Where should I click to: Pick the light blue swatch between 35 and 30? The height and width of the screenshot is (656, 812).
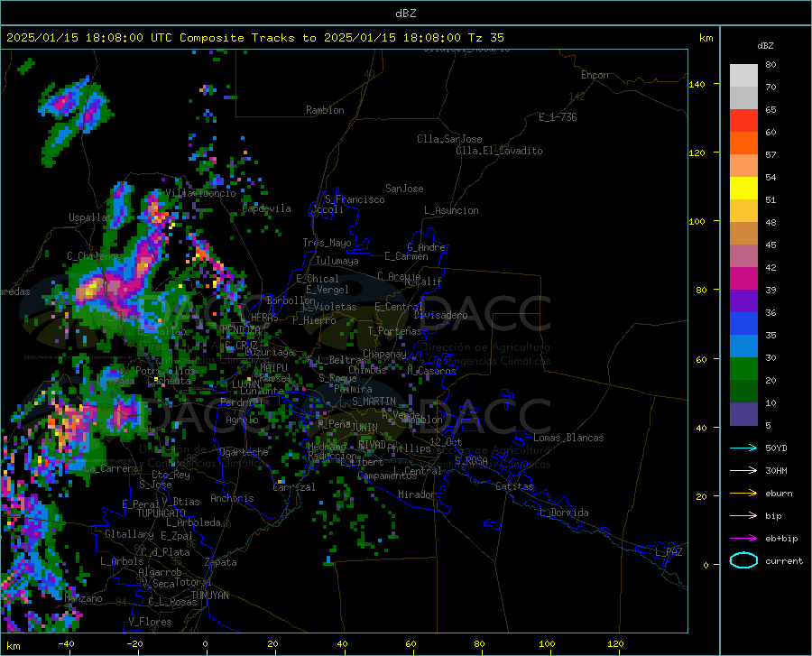743,346
